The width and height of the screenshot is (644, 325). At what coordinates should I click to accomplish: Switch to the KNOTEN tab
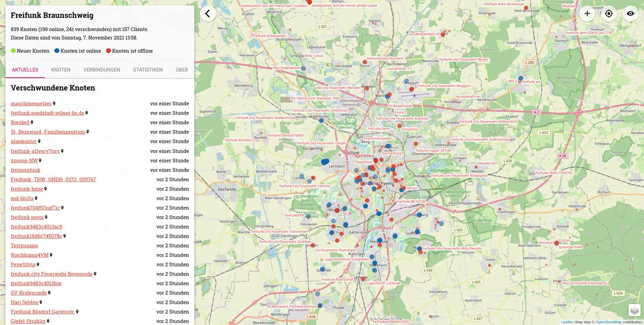pyautogui.click(x=61, y=70)
